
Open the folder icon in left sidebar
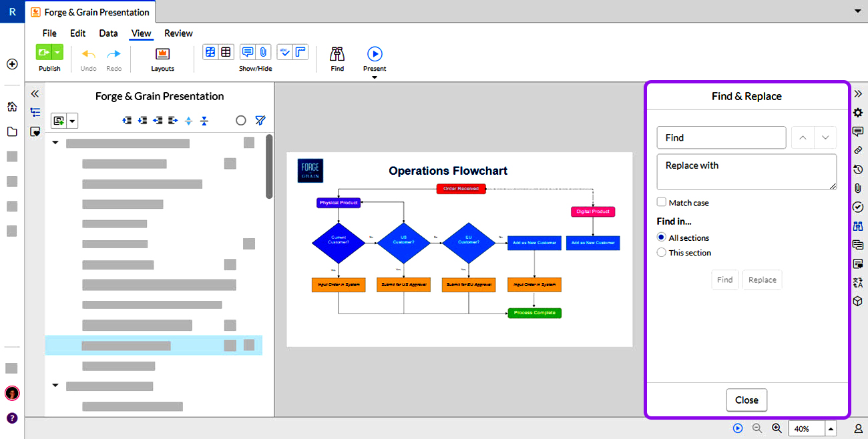[x=12, y=131]
